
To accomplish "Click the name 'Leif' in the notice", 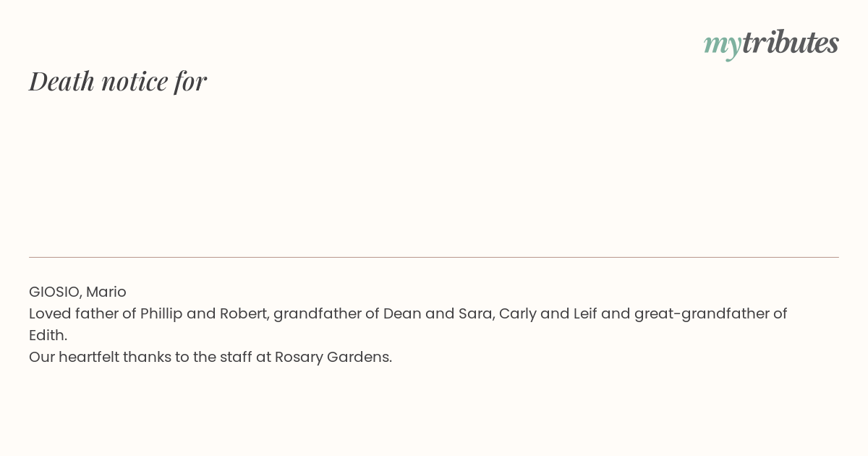I will coord(585,313).
